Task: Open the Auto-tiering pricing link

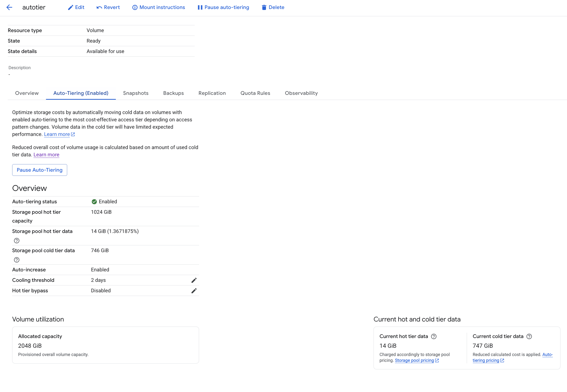Action: [512, 358]
